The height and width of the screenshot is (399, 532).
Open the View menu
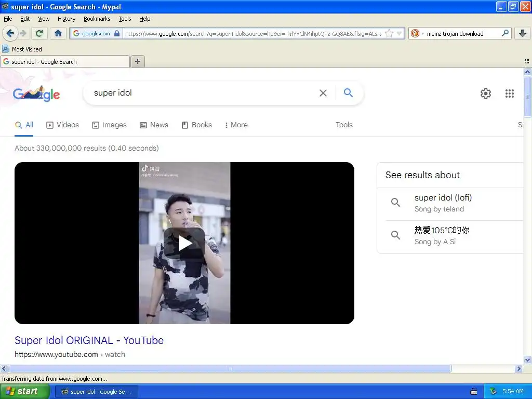click(x=44, y=19)
